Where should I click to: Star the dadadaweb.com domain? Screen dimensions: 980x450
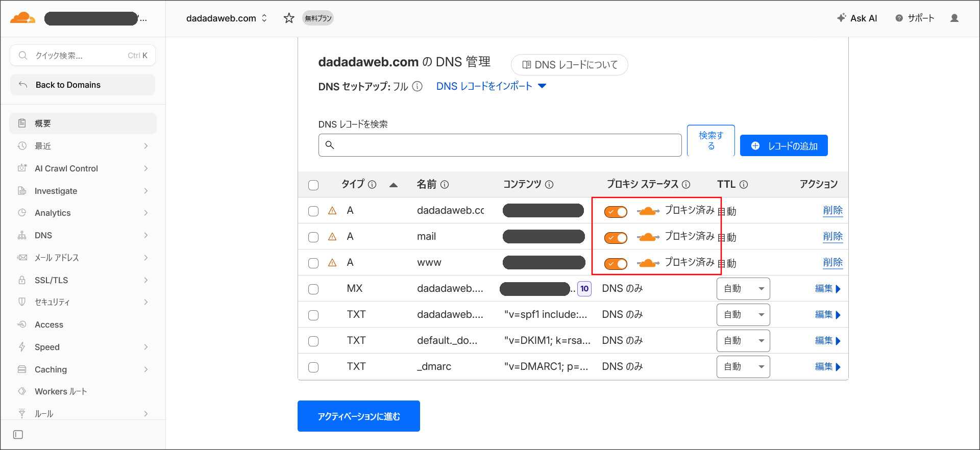[289, 18]
